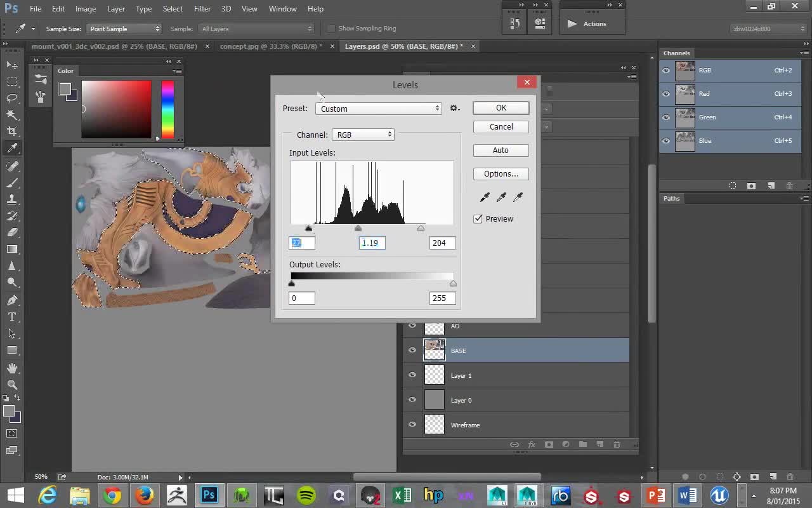Hide the AO layer
Image resolution: width=812 pixels, height=508 pixels.
[412, 326]
